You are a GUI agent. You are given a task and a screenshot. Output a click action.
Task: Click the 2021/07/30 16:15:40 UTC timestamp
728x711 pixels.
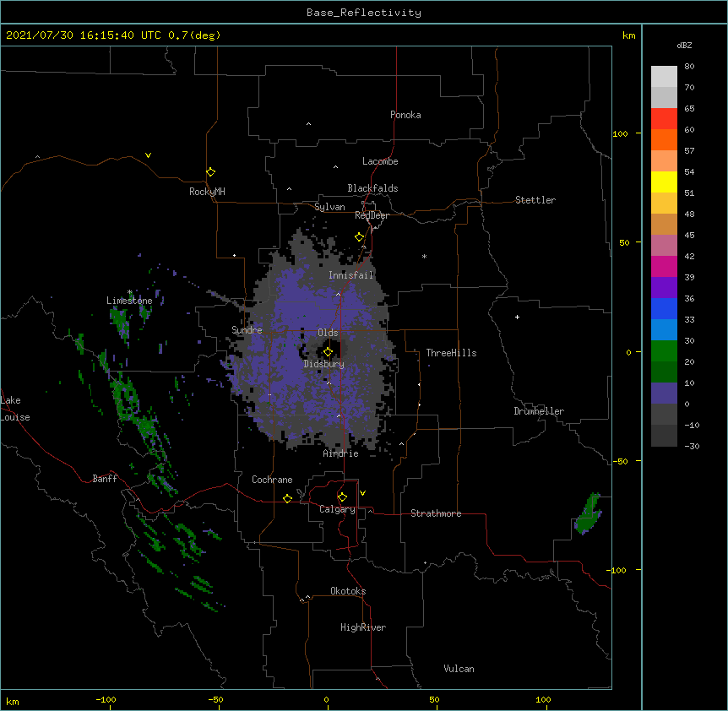pos(84,35)
